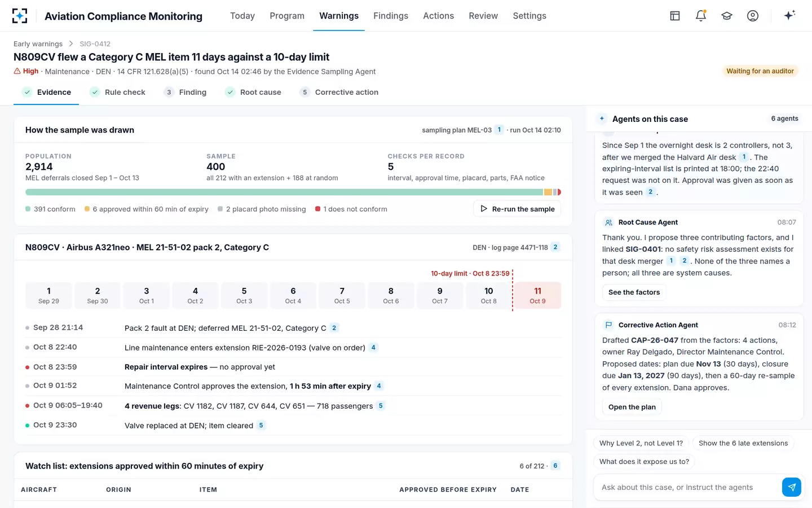Select day 1 Sep 29 on the timeline
This screenshot has width=812, height=508.
click(48, 295)
